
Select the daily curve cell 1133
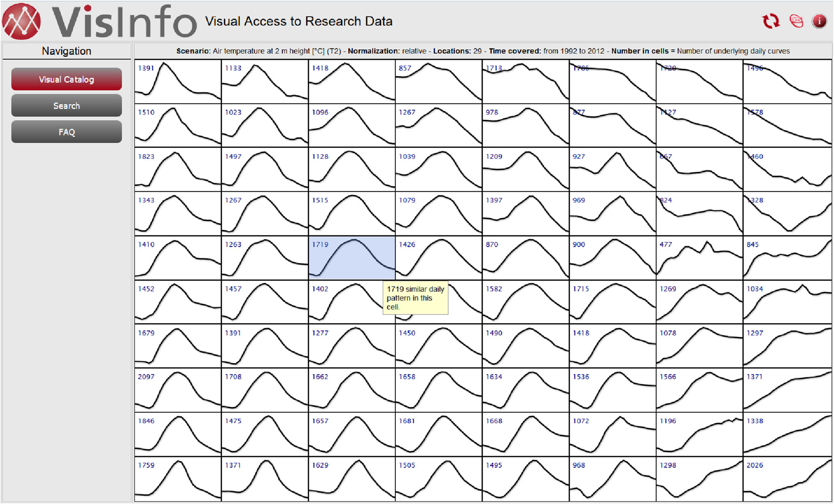265,81
